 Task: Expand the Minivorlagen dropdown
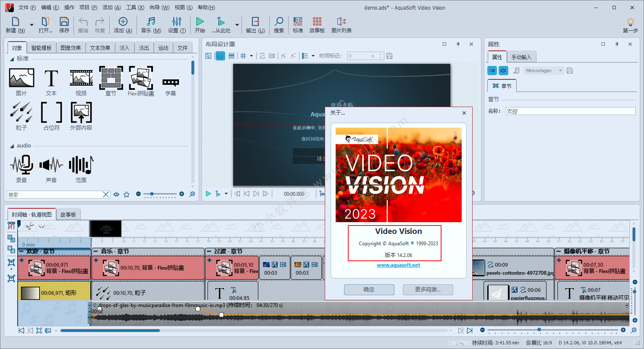[560, 71]
